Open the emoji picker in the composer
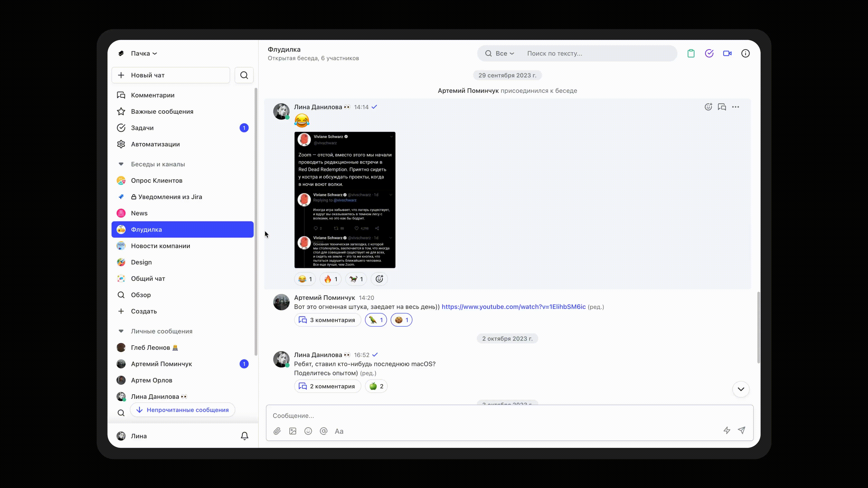Viewport: 868px width, 488px height. point(308,431)
